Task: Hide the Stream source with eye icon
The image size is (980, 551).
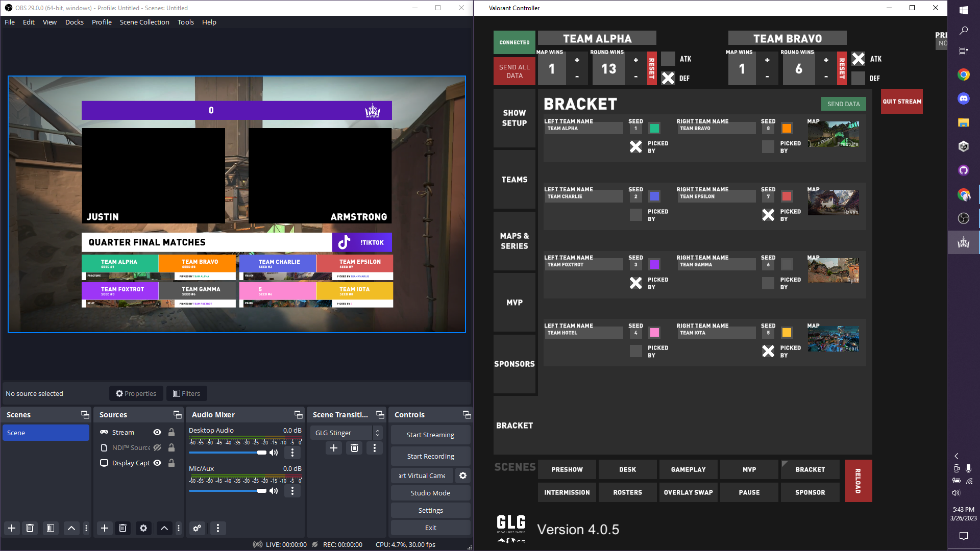Action: pyautogui.click(x=157, y=432)
